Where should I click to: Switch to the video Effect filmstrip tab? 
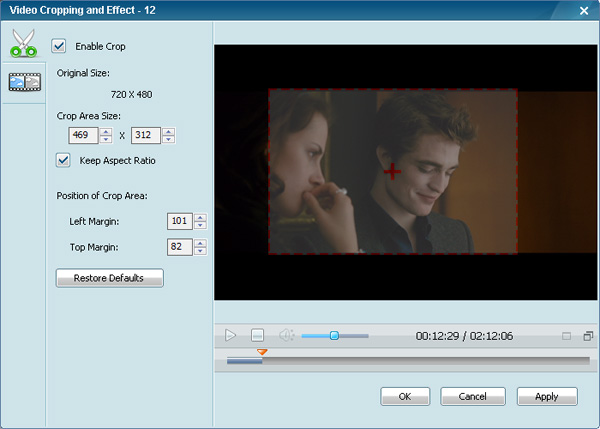(x=24, y=82)
